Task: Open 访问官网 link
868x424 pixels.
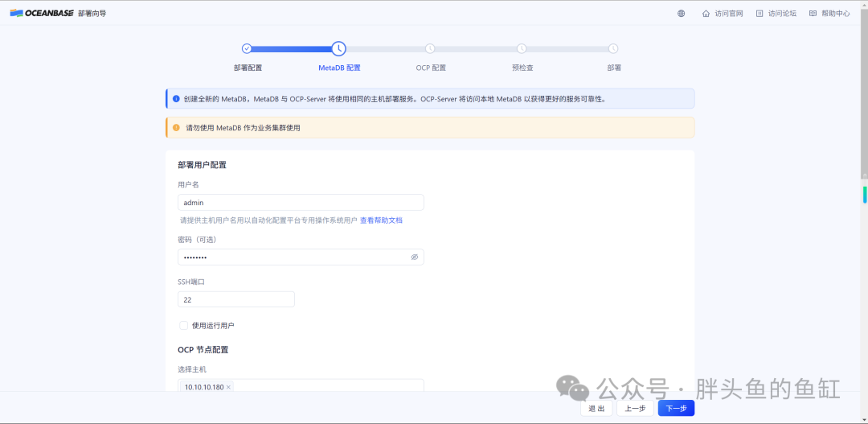Action: 728,14
